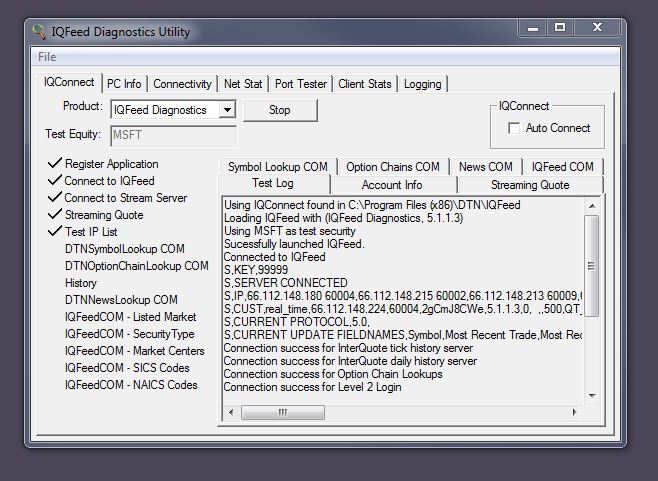The image size is (658, 481).
Task: Click log line 'S,KEY,99999'
Action: point(256,270)
